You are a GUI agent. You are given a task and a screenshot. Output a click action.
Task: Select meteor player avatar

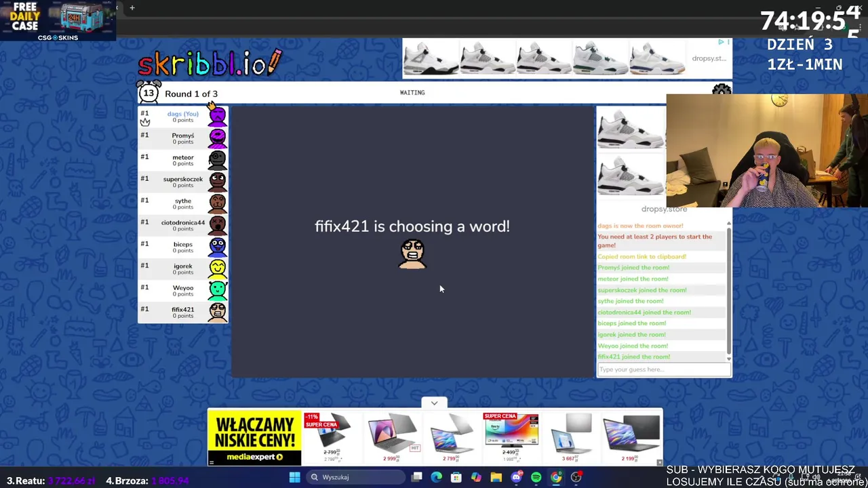217,160
